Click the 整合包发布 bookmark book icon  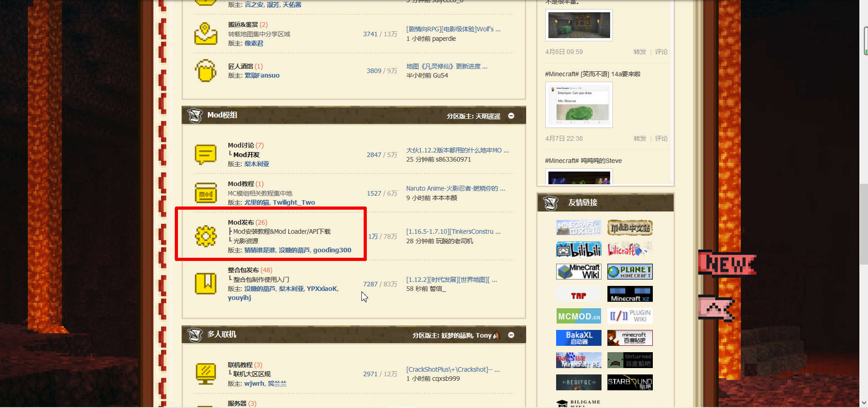pyautogui.click(x=206, y=284)
